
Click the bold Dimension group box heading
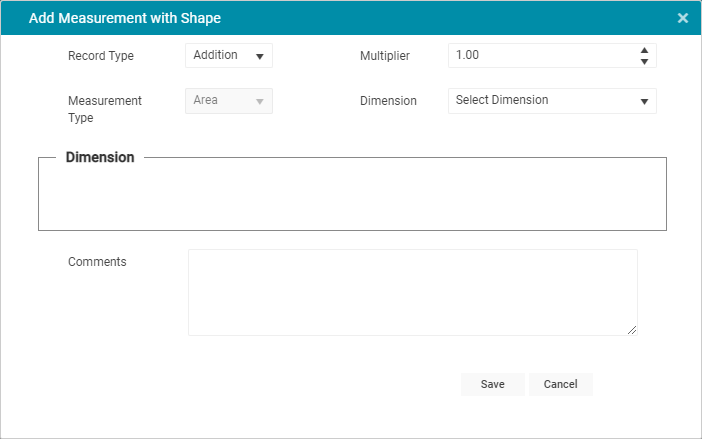100,157
